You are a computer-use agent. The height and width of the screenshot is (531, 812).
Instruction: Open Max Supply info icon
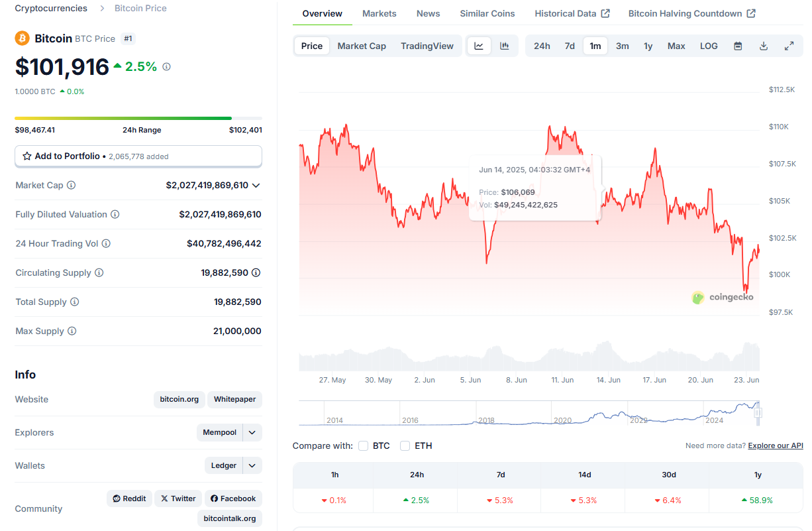[72, 331]
